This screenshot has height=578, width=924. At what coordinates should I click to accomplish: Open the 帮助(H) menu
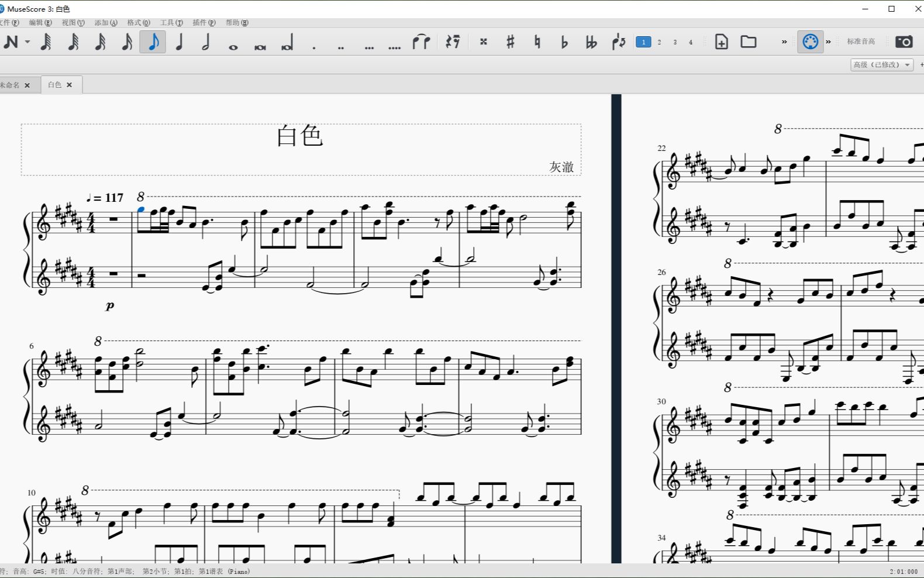[237, 23]
